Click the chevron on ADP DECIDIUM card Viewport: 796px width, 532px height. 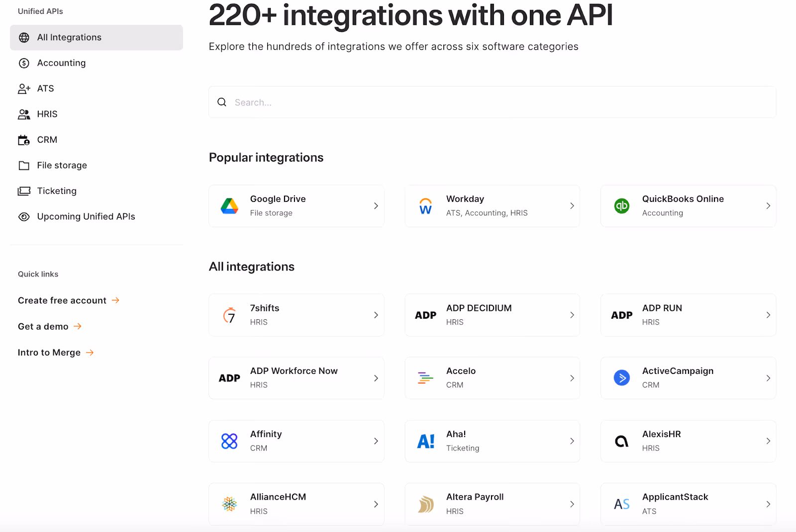(572, 315)
